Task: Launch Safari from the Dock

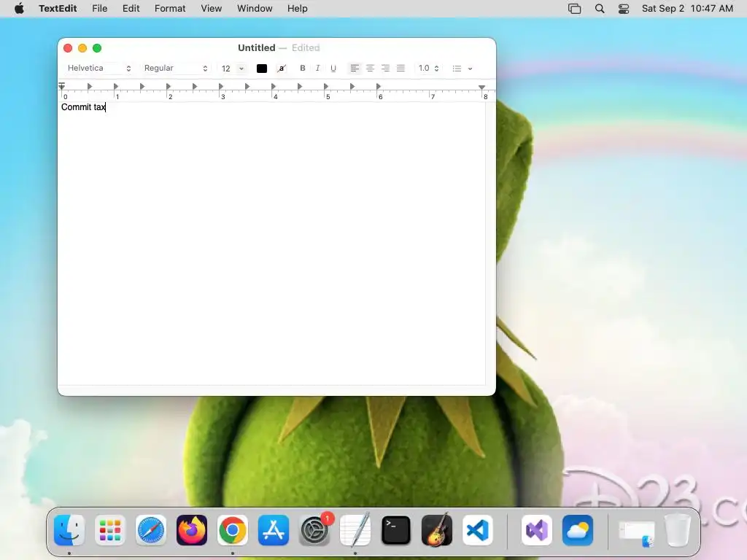Action: tap(151, 530)
